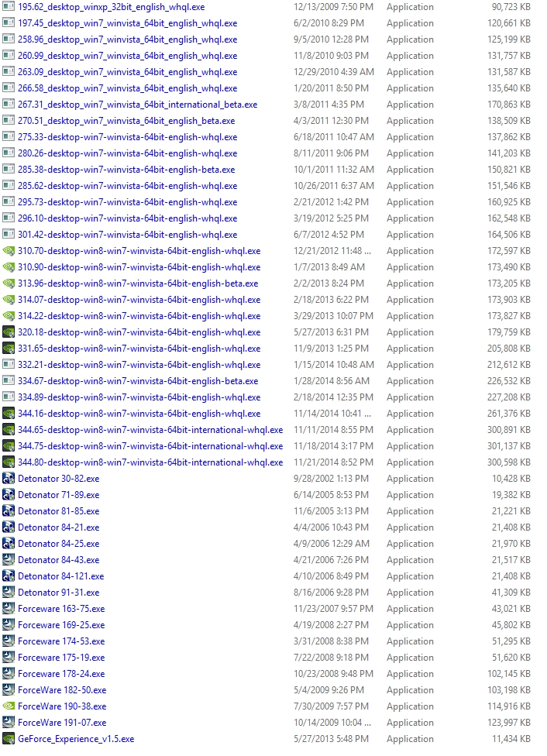Click date 11/21/2014 8:52 PM
The image size is (547, 756).
click(333, 462)
